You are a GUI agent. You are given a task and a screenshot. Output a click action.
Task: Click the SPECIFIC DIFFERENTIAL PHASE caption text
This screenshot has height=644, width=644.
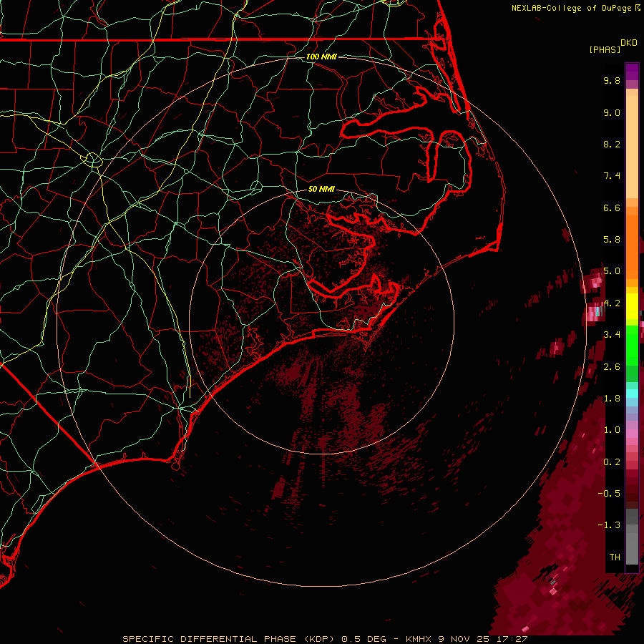(210, 639)
